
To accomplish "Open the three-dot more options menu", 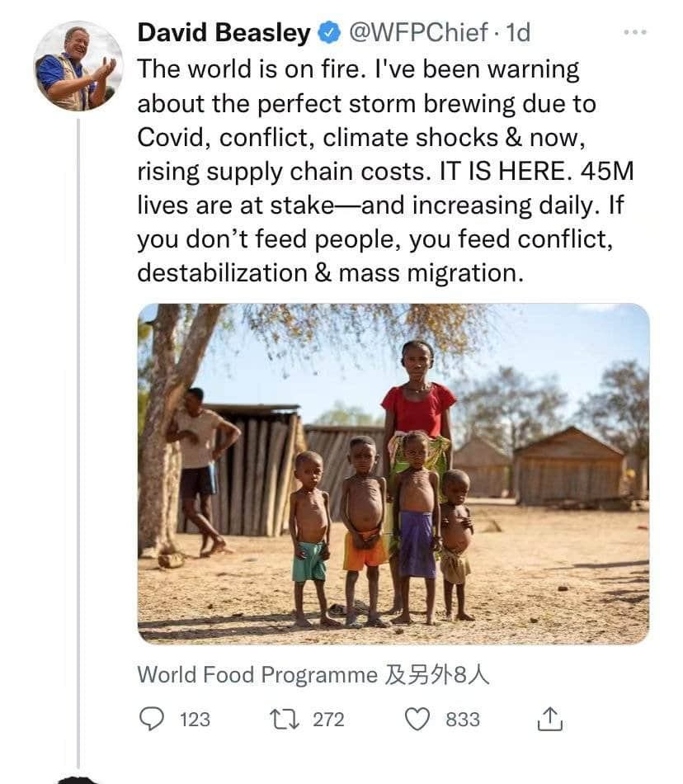I will (635, 32).
